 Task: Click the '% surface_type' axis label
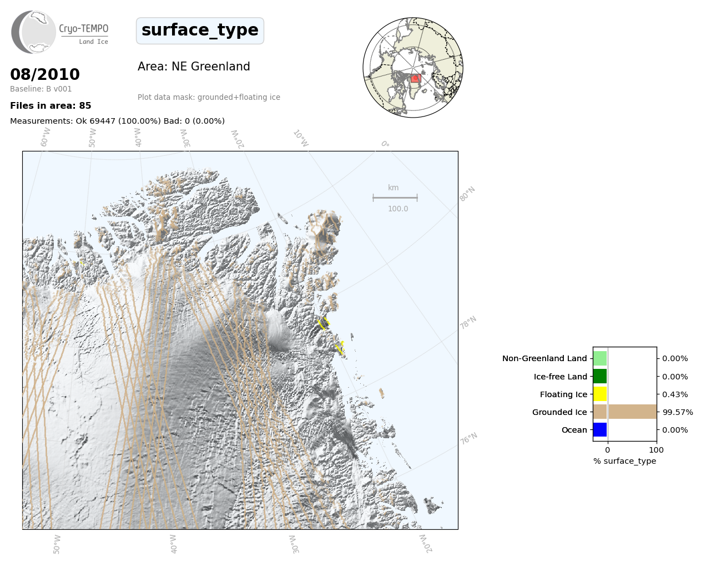624,461
